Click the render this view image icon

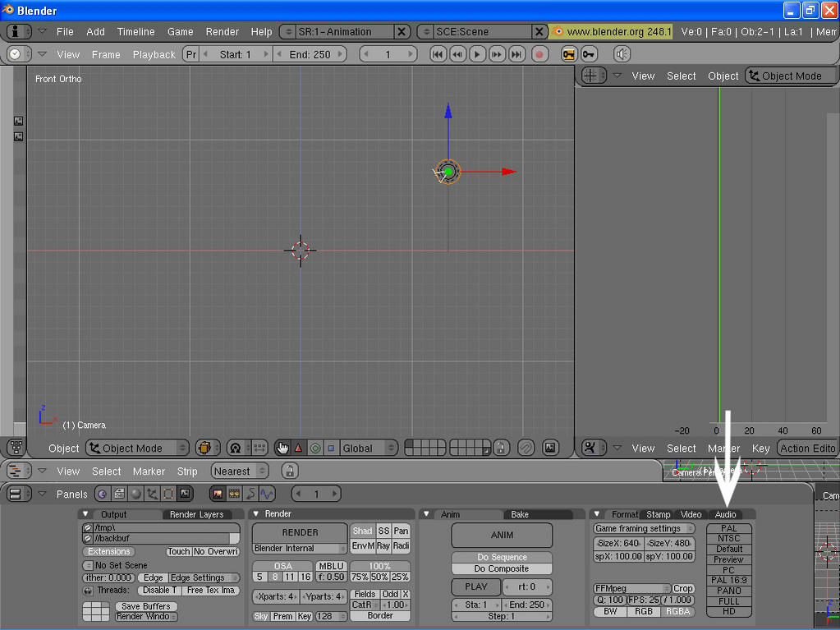[550, 448]
